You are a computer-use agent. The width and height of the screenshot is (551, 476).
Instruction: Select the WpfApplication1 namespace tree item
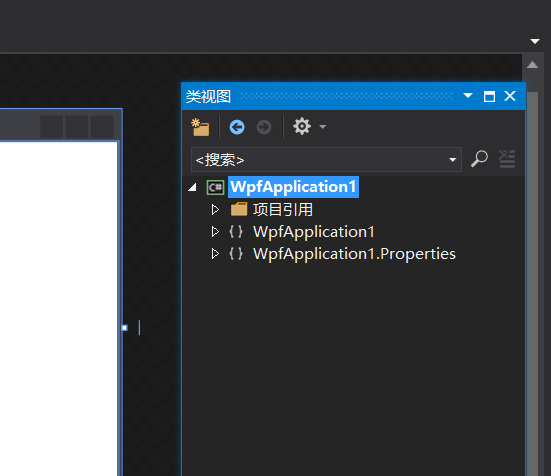(313, 232)
